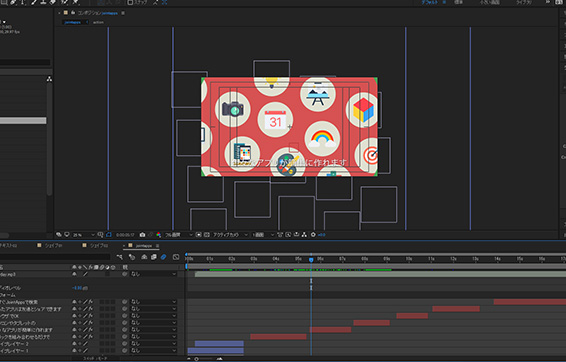The width and height of the screenshot is (566, 362).
Task: Open the 26% magnification dropdown
Action: tap(83, 235)
